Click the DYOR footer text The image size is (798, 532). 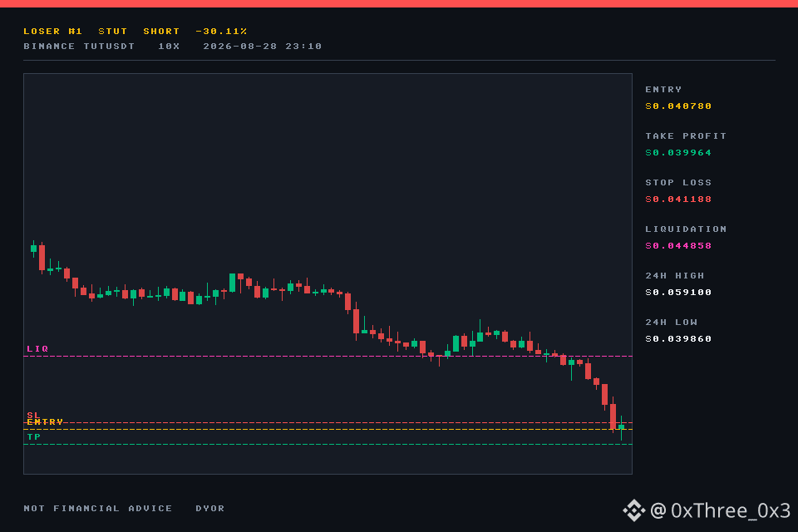[x=210, y=509]
